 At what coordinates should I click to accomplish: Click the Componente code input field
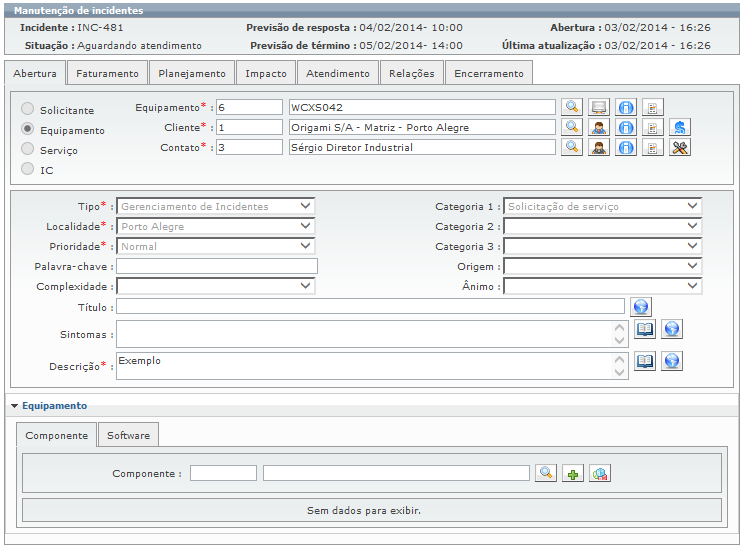coord(223,473)
